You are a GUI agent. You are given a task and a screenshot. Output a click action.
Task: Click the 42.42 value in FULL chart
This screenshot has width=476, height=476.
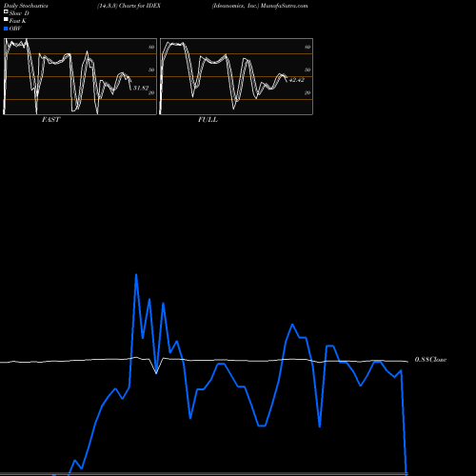click(x=297, y=80)
